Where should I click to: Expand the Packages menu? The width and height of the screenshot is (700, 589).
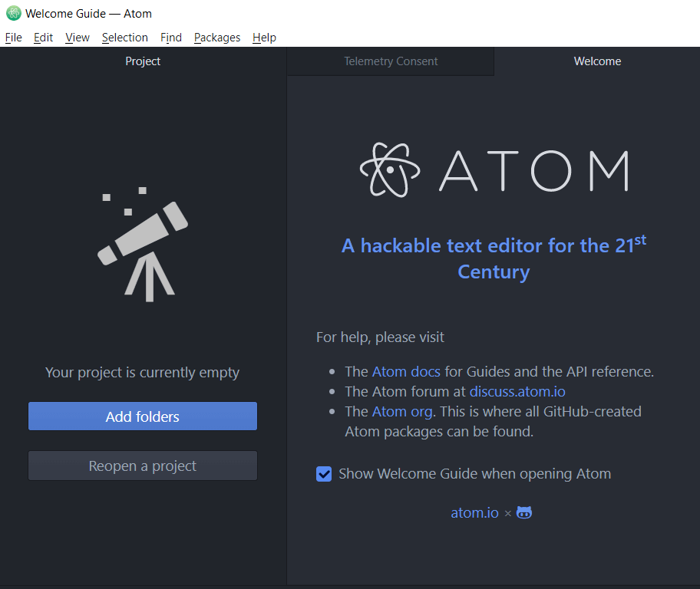click(x=217, y=38)
